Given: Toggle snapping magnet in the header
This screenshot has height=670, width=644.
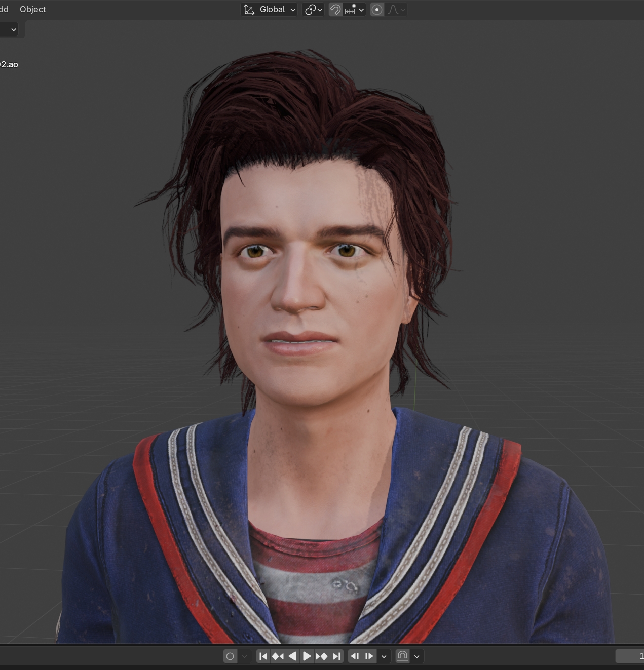Looking at the screenshot, I should pyautogui.click(x=335, y=10).
